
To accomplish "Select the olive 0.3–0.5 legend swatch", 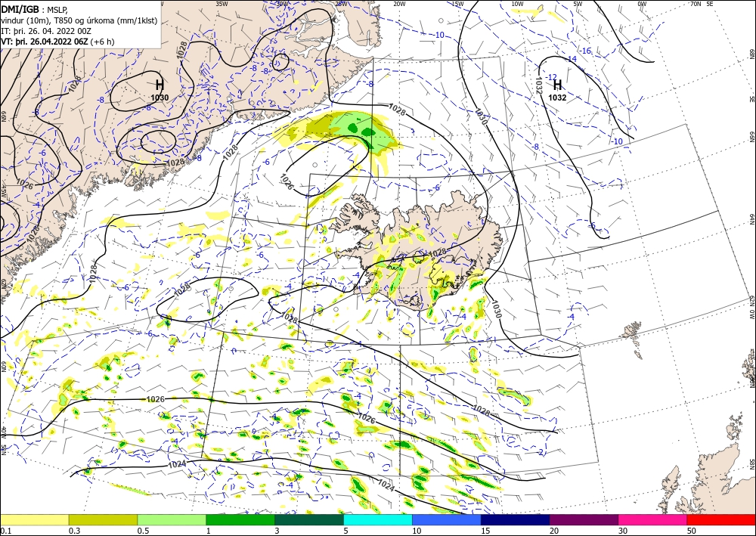I will [103, 519].
